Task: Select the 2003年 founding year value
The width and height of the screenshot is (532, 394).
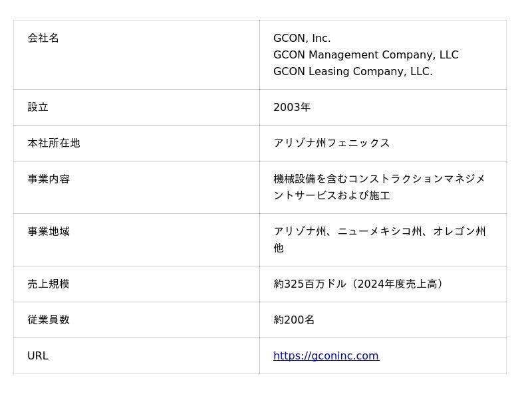Action: click(x=292, y=108)
